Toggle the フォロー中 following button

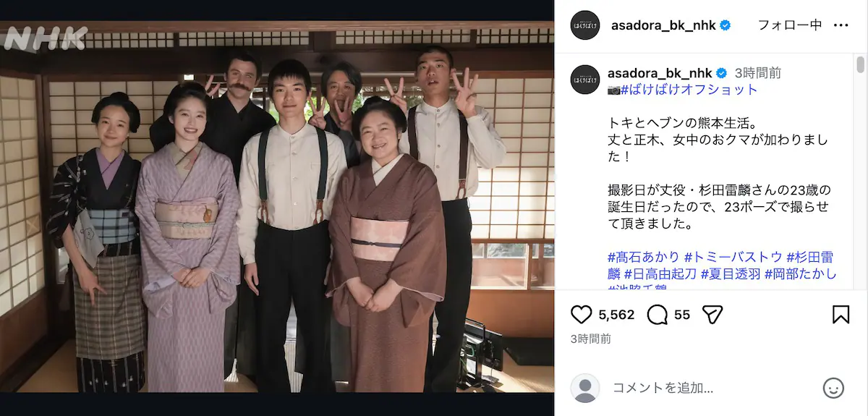789,25
